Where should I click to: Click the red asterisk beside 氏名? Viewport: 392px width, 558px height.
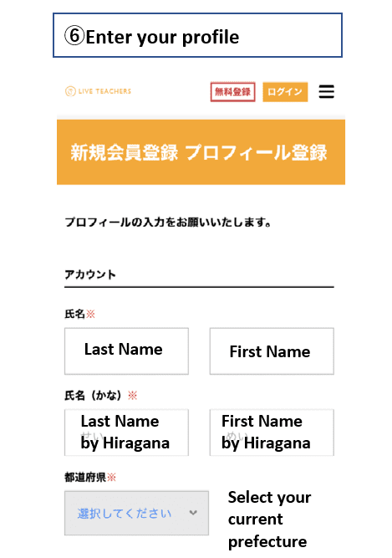click(x=90, y=314)
